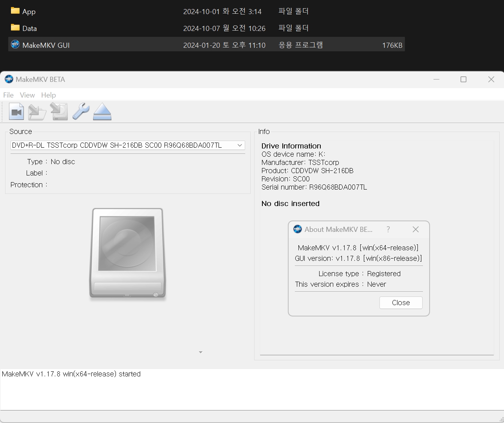Click 'MakeMKV v1.17.8 [win(x64-release)]' in About dialog
504x423 pixels.
pos(358,248)
